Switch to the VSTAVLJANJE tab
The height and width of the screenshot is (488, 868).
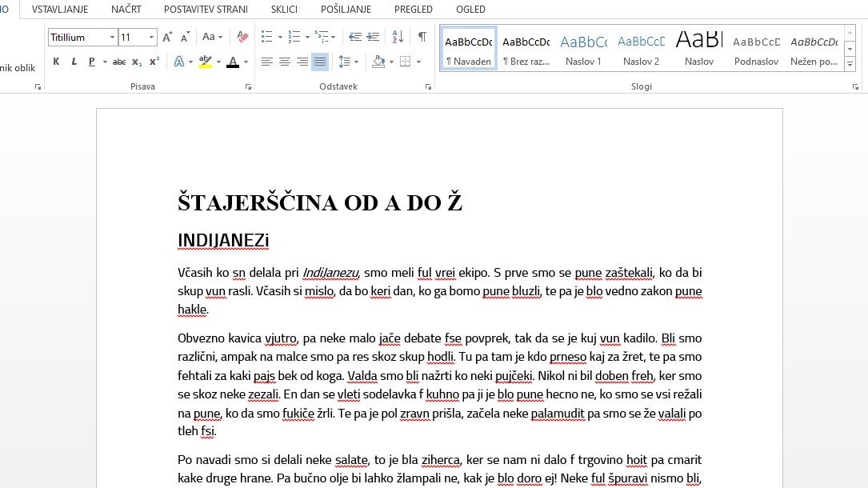(x=60, y=9)
